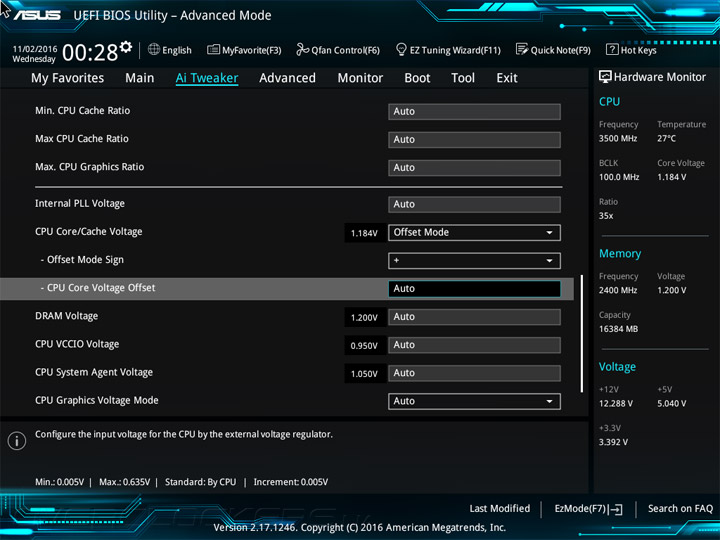Open the Tool tab
Image resolution: width=720 pixels, height=540 pixels.
[x=463, y=78]
